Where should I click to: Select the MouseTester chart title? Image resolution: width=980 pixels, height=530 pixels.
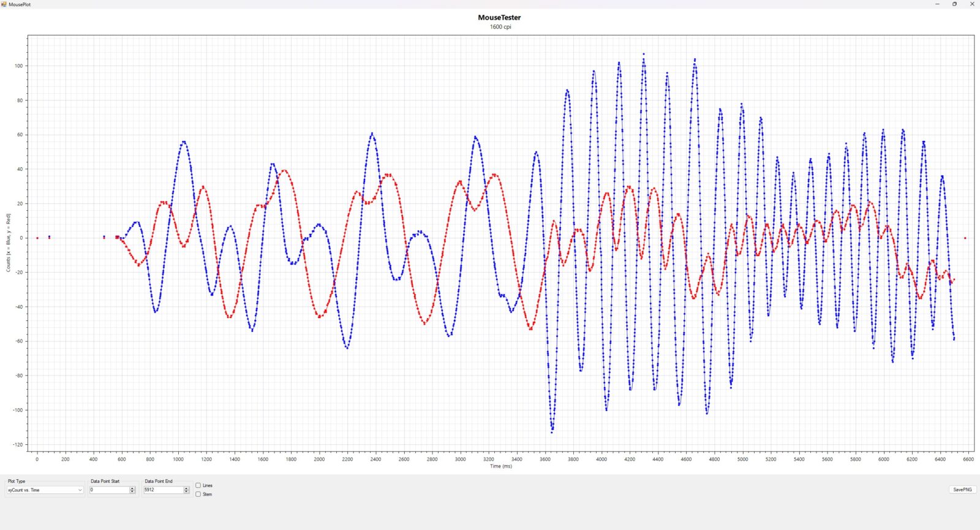(499, 18)
